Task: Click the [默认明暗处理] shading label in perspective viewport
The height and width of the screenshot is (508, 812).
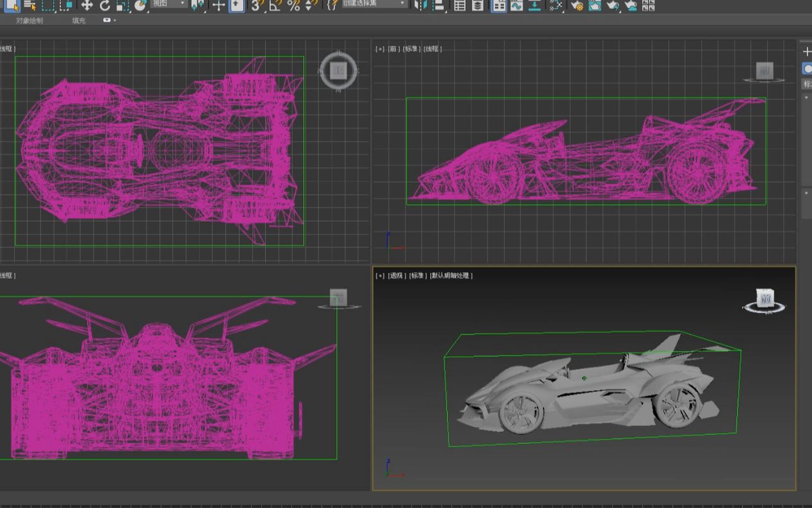Action: click(451, 275)
